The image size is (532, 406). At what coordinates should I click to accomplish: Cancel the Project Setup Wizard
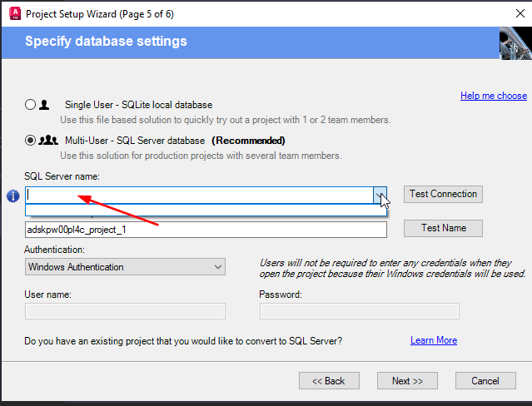[x=485, y=381]
